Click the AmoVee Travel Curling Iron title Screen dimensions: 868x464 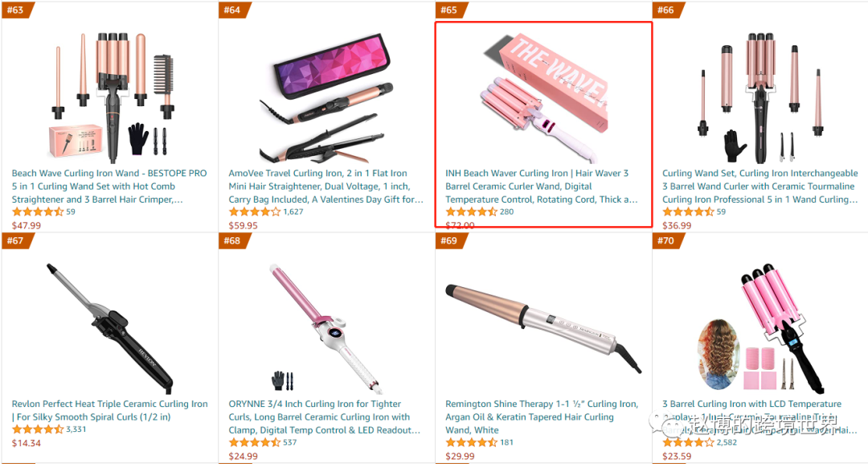pyautogui.click(x=326, y=186)
